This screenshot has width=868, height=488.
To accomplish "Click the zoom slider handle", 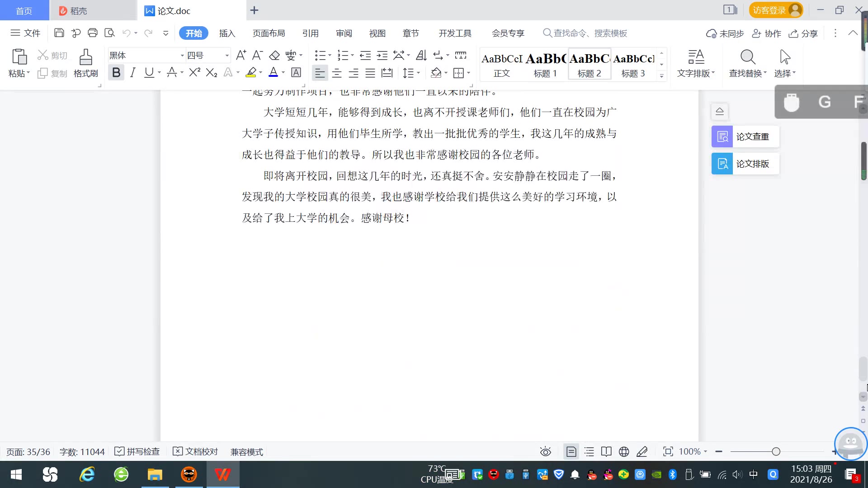I will pos(776,451).
